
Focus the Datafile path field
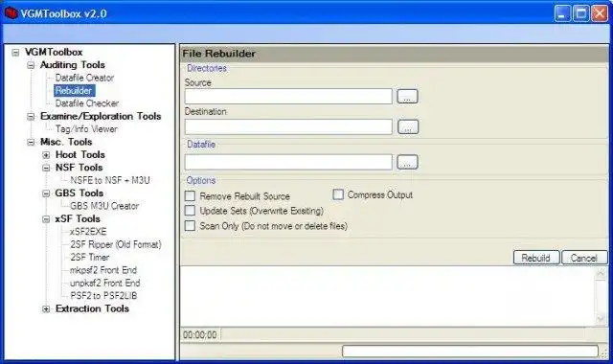click(x=288, y=162)
